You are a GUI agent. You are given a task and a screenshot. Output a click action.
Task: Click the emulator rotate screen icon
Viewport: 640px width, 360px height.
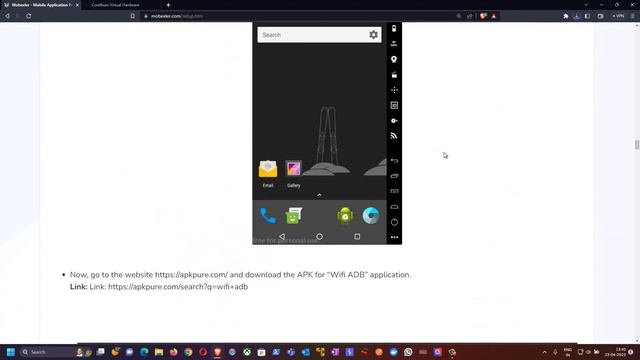point(394,176)
